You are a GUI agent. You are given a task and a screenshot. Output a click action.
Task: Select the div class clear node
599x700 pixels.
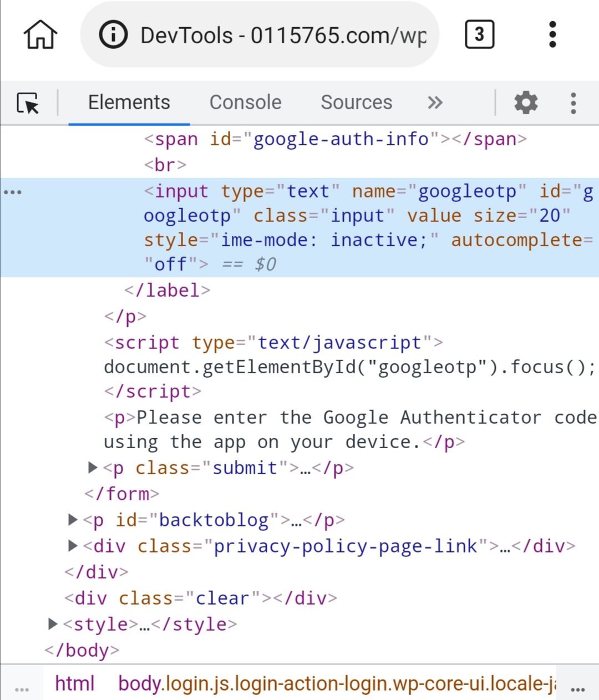200,598
